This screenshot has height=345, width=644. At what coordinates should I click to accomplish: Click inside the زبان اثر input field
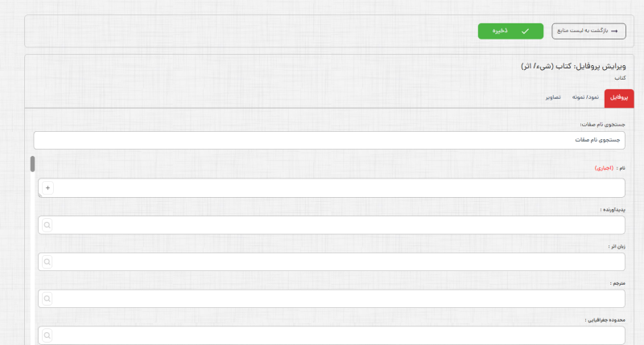338,262
